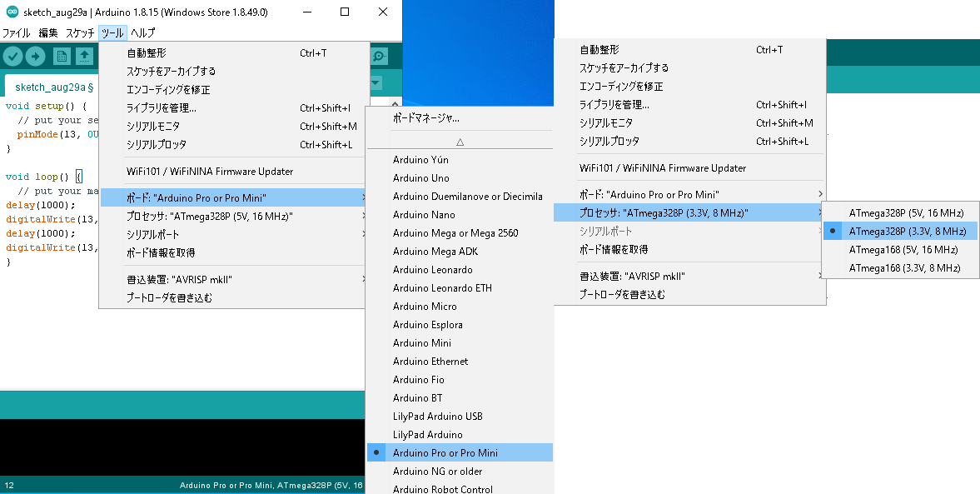Click editor scrollbar up arrow

coord(395,103)
